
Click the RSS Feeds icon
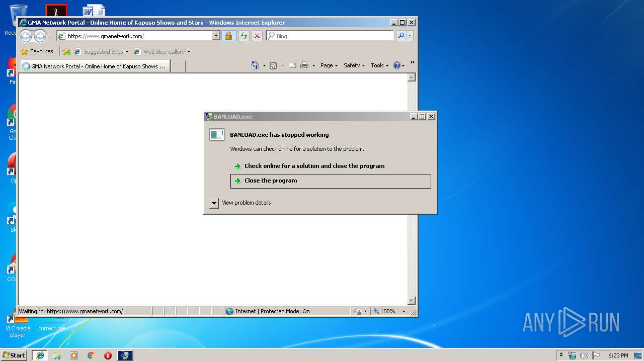(x=273, y=65)
